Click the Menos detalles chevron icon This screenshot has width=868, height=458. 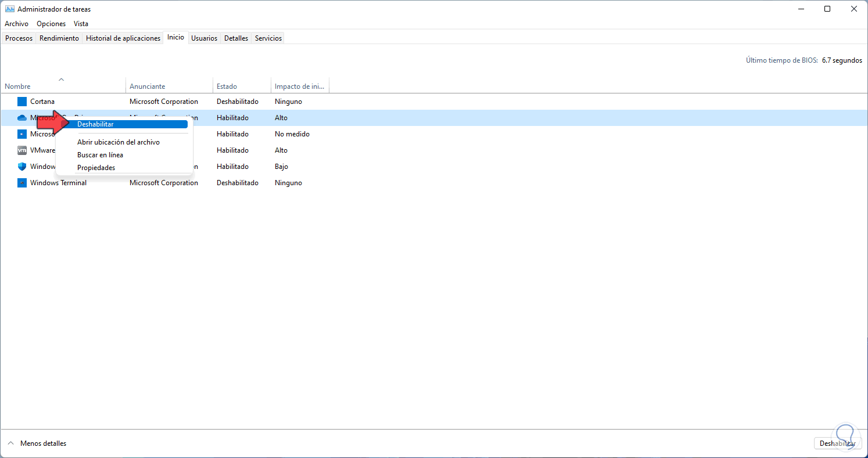10,443
